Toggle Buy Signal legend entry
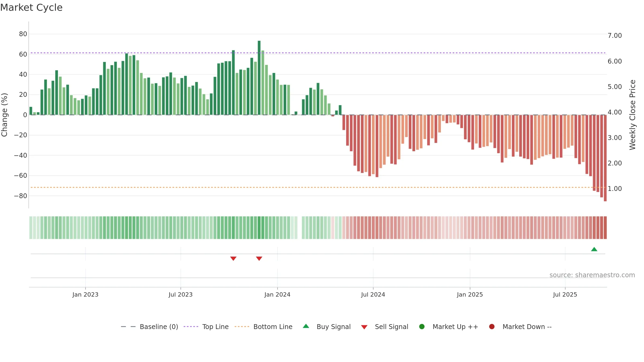The height and width of the screenshot is (362, 644). tap(327, 327)
